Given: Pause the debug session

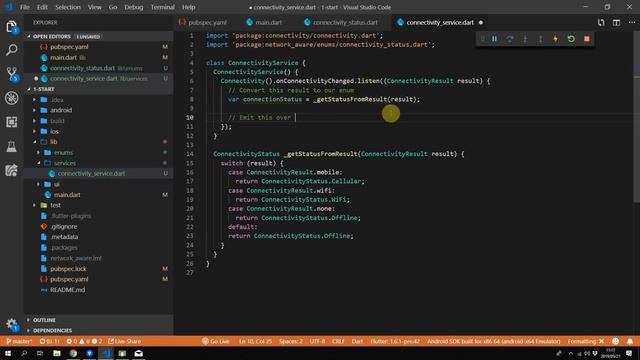Looking at the screenshot, I should [x=494, y=39].
